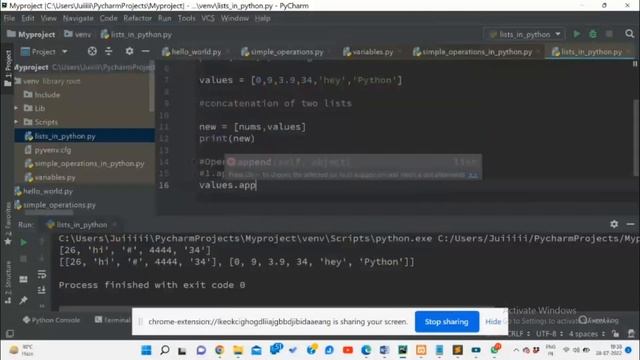
Task: Click the Stop icon in the top toolbar
Action: (x=609, y=34)
